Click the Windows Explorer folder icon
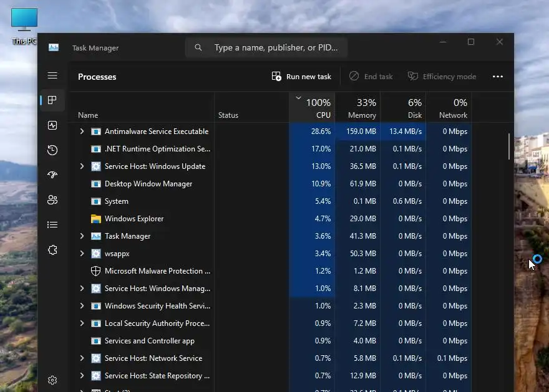549x392 pixels. 96,219
